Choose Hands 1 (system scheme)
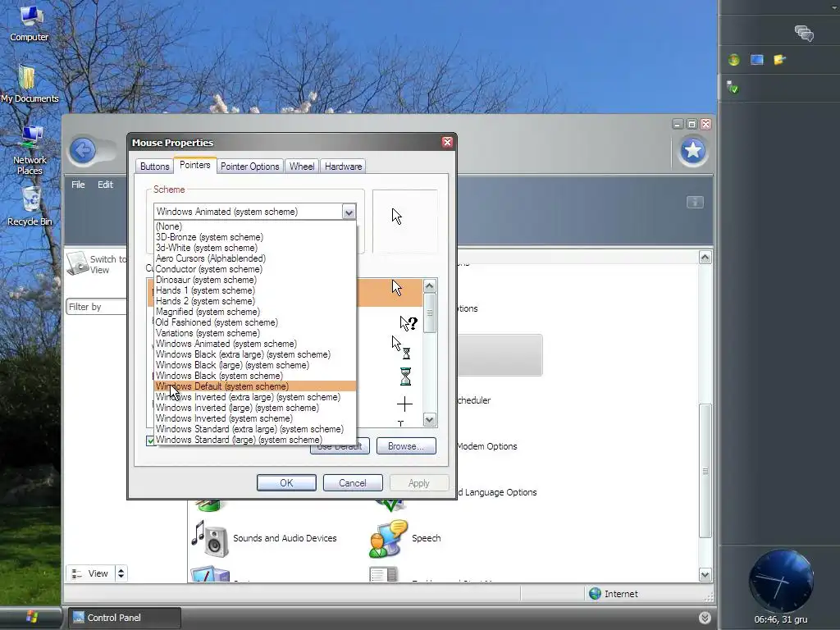840x630 pixels. (x=255, y=290)
